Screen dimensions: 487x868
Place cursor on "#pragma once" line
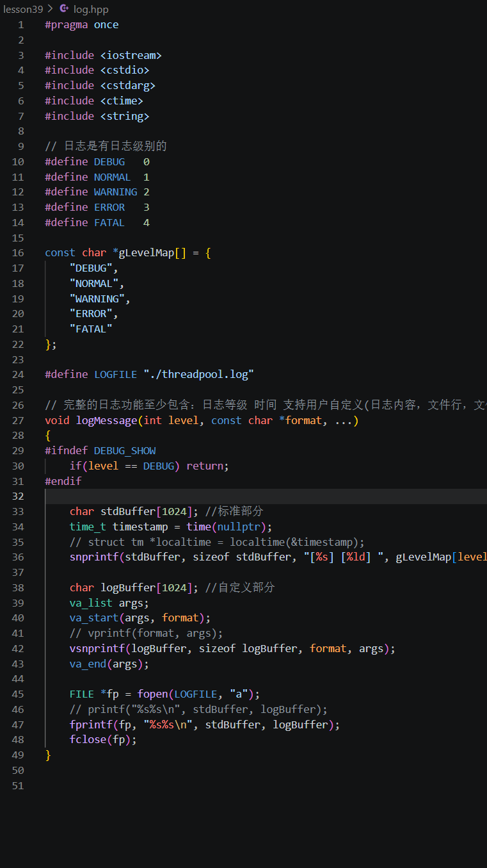pyautogui.click(x=82, y=25)
